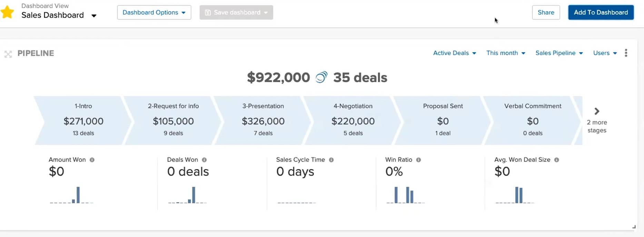Click the yellow favorite star icon

point(7,12)
